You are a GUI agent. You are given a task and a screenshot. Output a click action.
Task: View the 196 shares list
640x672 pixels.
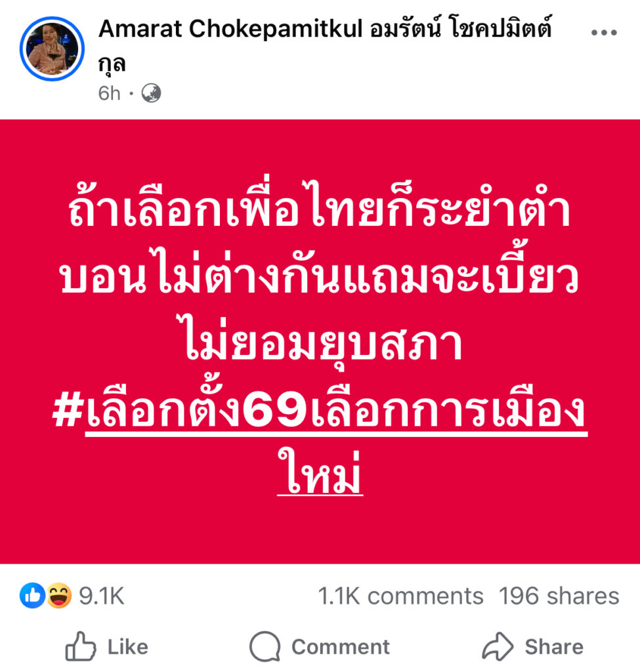pyautogui.click(x=559, y=596)
